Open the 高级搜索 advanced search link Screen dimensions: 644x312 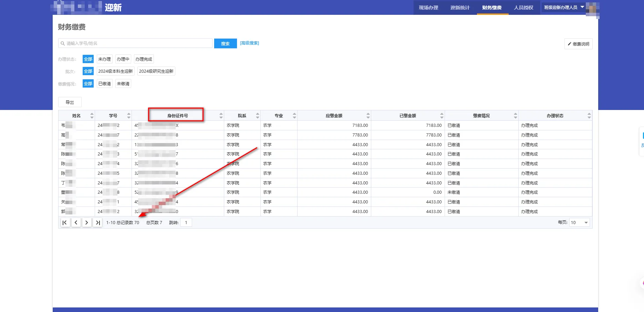click(x=249, y=43)
